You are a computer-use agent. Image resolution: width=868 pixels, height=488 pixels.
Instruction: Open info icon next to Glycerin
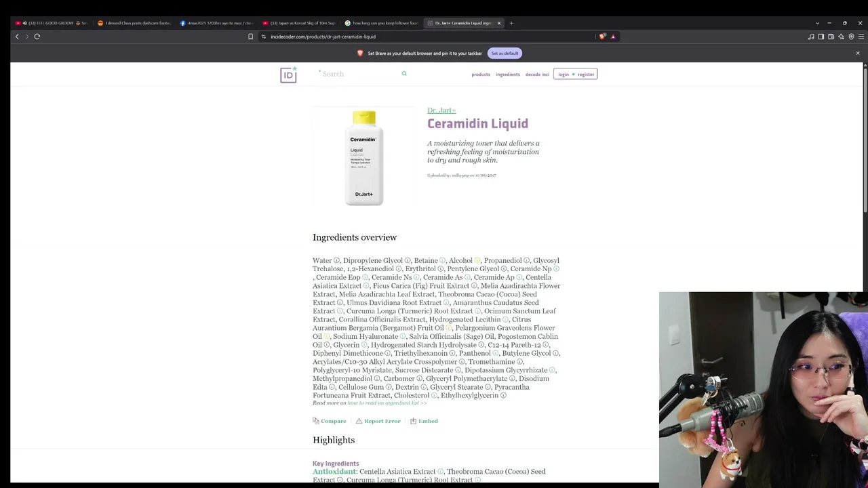click(364, 345)
